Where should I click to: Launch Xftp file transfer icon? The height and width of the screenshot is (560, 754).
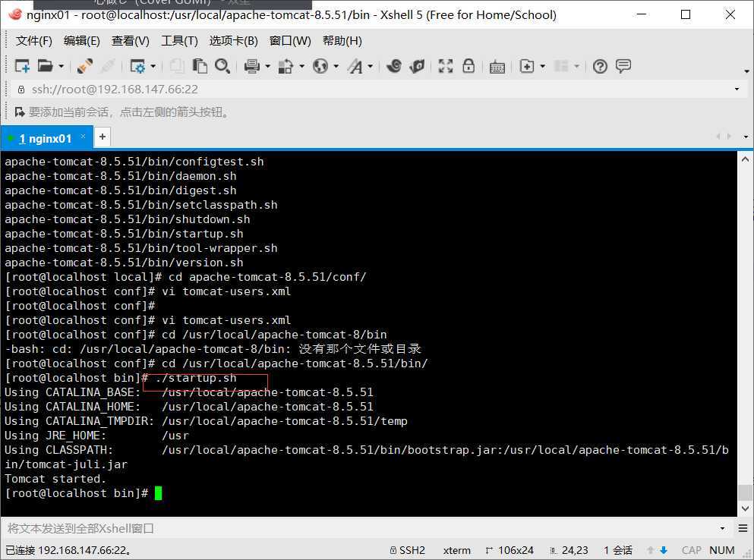coord(417,67)
